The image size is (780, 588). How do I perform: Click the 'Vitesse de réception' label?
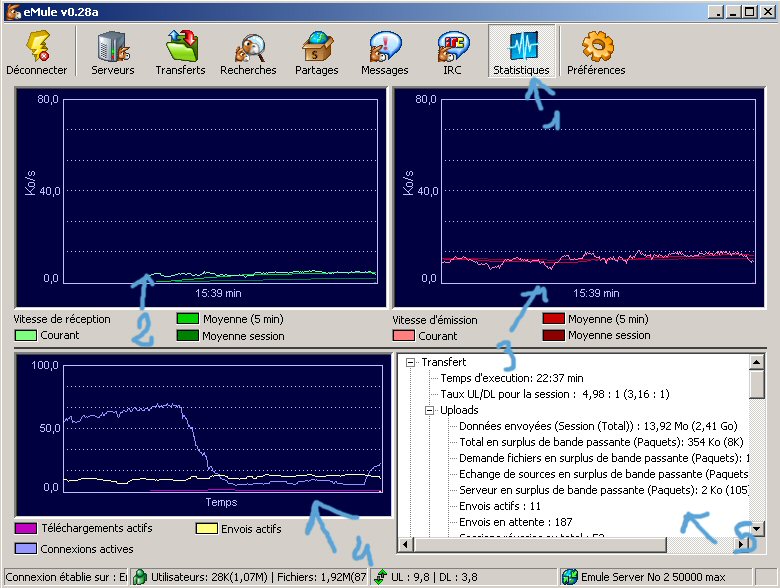point(62,319)
